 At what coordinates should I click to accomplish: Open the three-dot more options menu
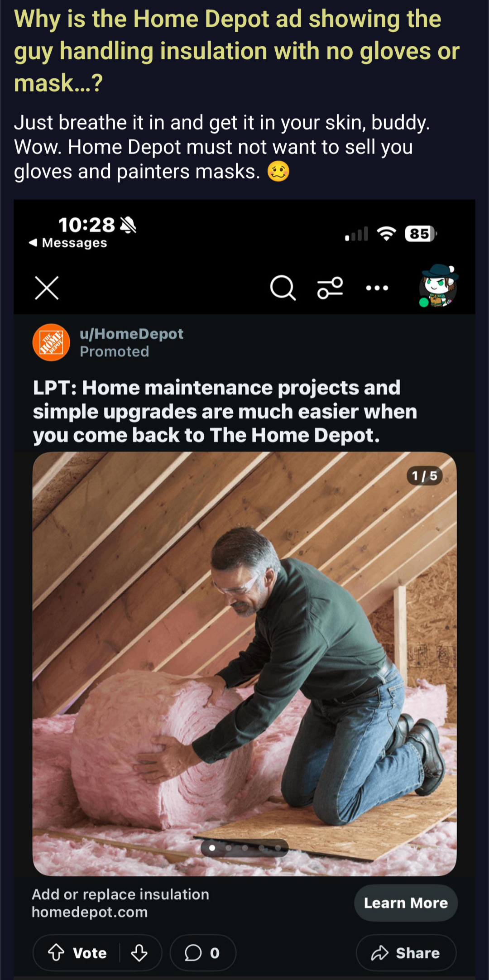pyautogui.click(x=377, y=288)
